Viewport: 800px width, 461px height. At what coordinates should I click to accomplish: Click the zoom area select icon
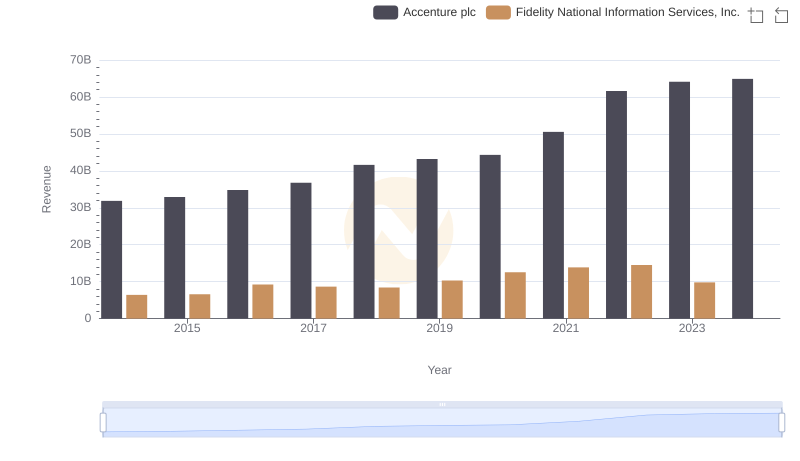coord(756,15)
